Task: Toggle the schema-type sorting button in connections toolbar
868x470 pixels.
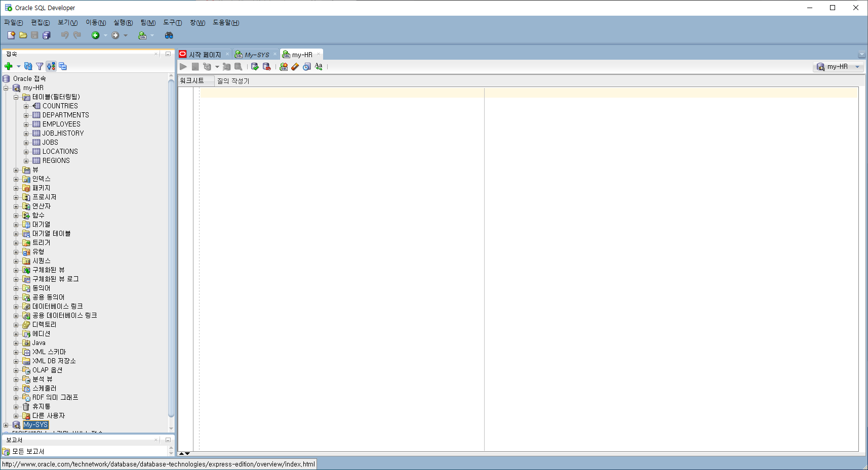Action: pos(51,66)
